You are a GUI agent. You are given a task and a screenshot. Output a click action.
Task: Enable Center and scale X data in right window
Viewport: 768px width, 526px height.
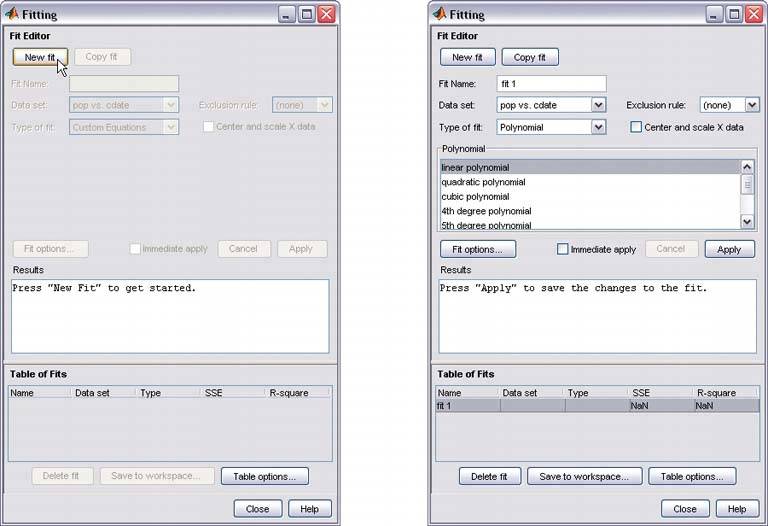[x=636, y=127]
